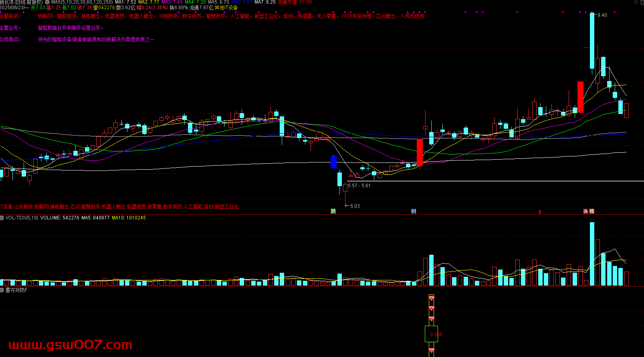Screen dimensions: 644x357
Task: Expand the MA5 indicator dropdown arrow
Action: tap(48, 2)
